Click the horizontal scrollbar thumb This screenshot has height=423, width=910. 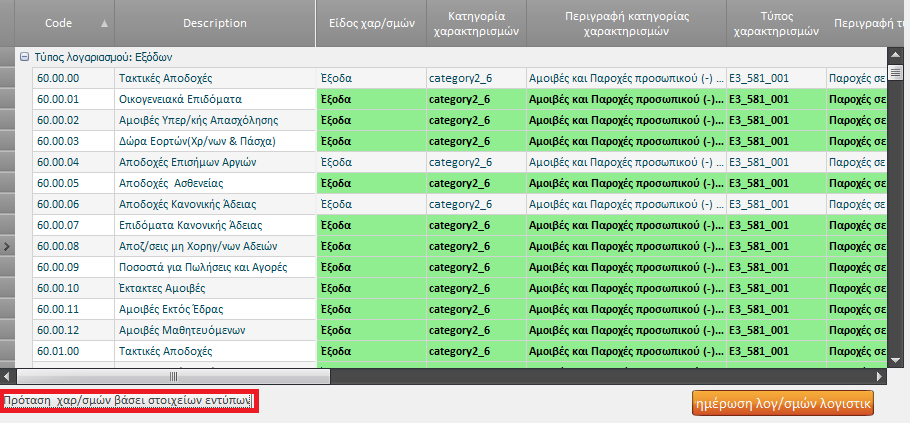pos(173,377)
